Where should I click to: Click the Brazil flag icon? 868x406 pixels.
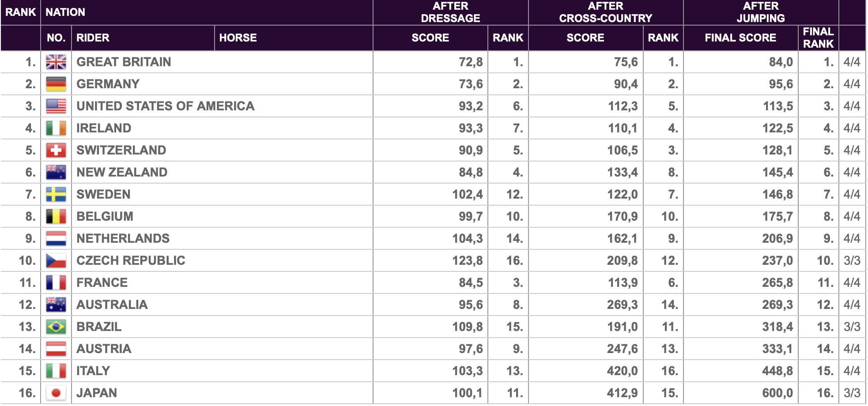click(56, 327)
